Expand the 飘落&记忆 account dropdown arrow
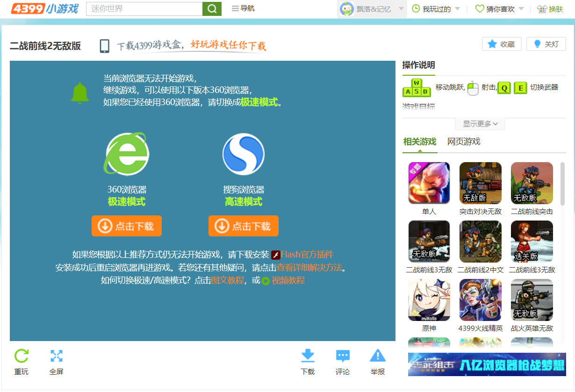The width and height of the screenshot is (575, 392). tap(401, 9)
